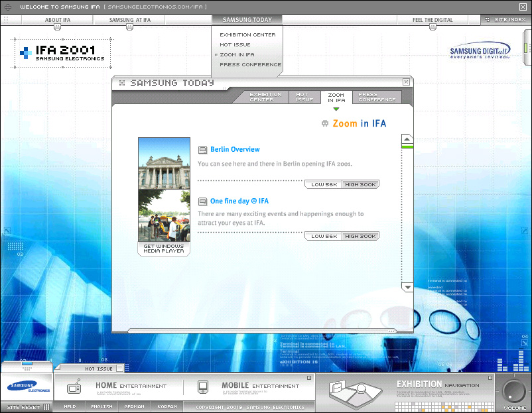
Task: Close the Samsung IFA site window
Action: pyautogui.click(x=523, y=7)
